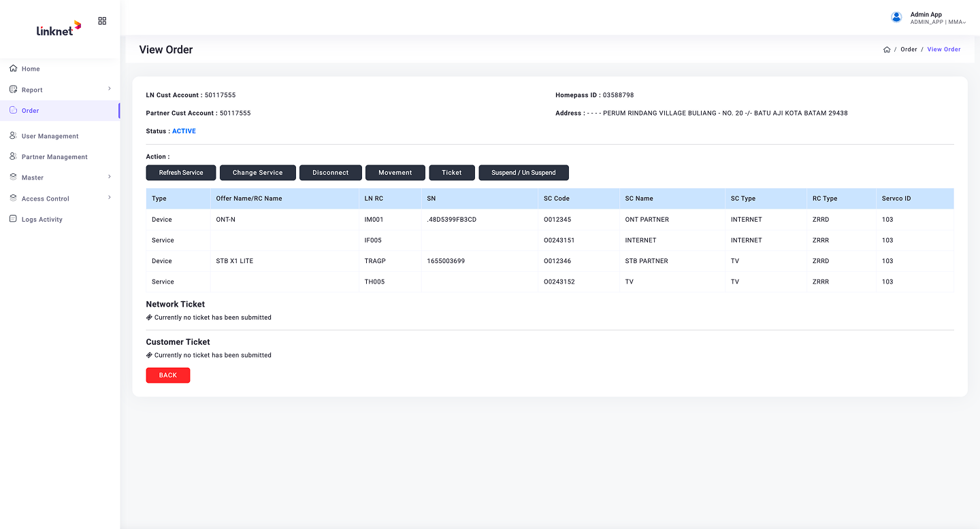
Task: Expand the Access Control submenu chevron
Action: (x=110, y=197)
